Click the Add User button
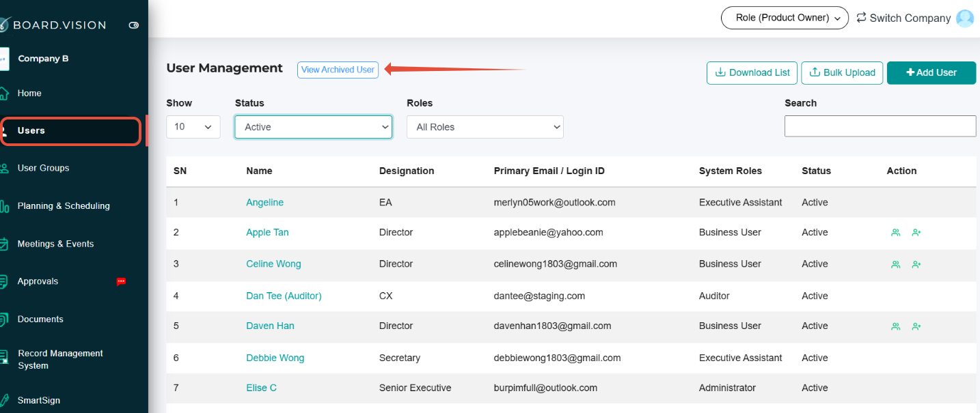This screenshot has width=980, height=413. point(931,72)
